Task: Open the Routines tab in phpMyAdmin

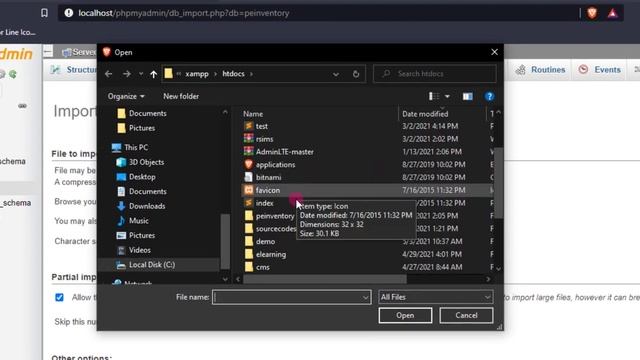Action: [x=540, y=70]
